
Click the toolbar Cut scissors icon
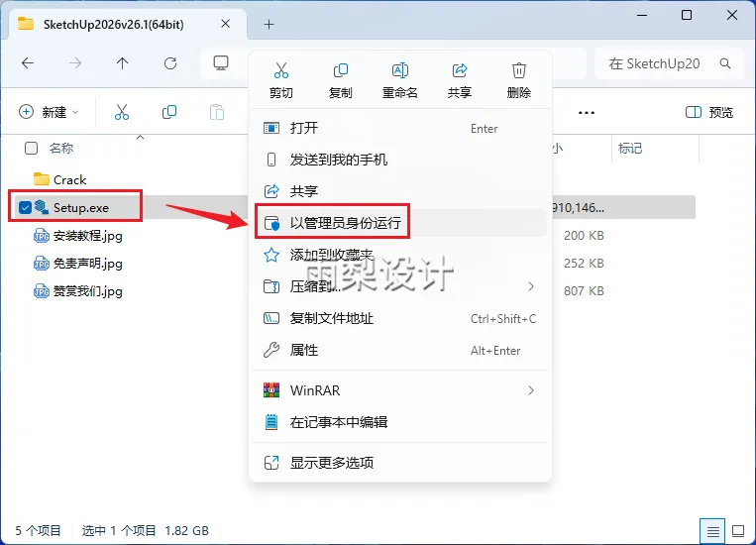[x=122, y=112]
